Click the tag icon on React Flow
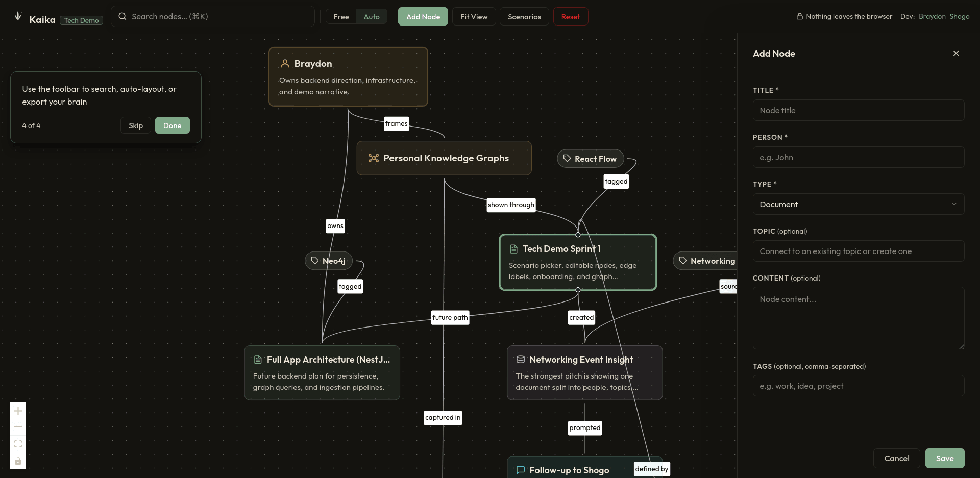The height and width of the screenshot is (478, 980). coord(567,159)
